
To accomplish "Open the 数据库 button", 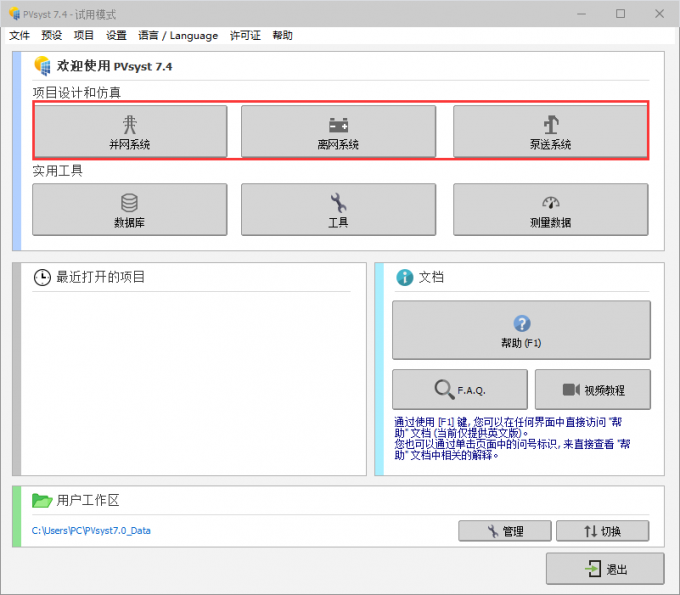I will pos(130,209).
